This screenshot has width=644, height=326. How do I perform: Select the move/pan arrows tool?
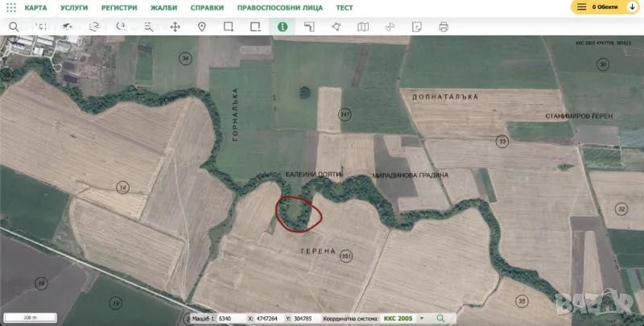tap(175, 27)
